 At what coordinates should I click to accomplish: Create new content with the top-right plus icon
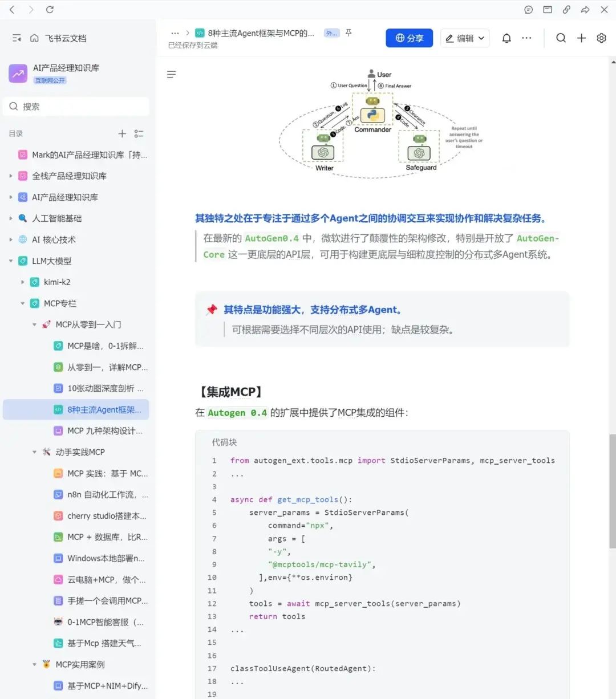[581, 38]
